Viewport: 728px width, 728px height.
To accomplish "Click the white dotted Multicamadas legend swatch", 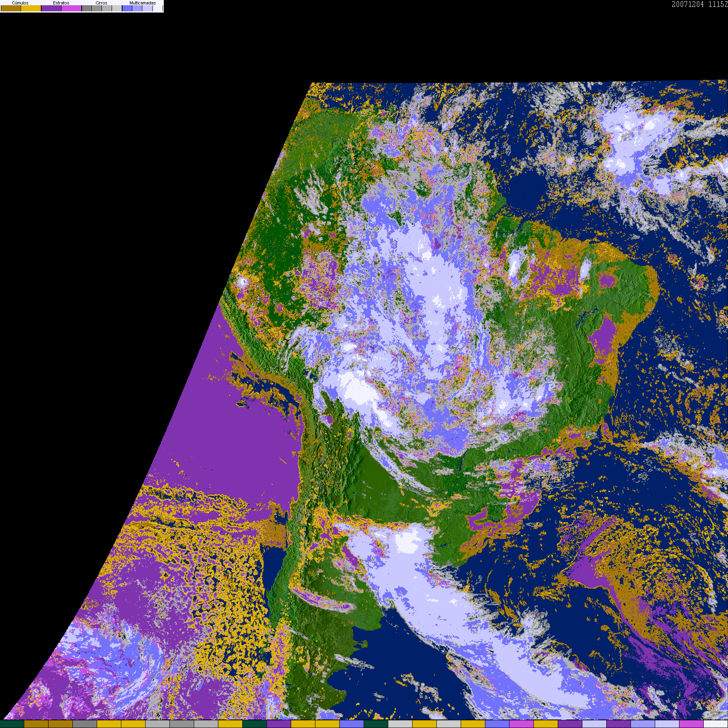I will tap(158, 8).
